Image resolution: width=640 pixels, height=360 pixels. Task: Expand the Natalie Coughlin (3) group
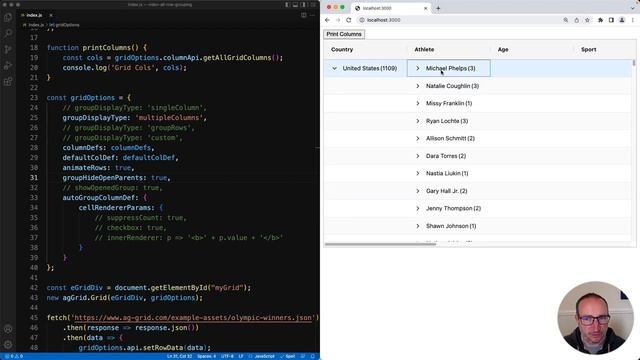[x=418, y=86]
